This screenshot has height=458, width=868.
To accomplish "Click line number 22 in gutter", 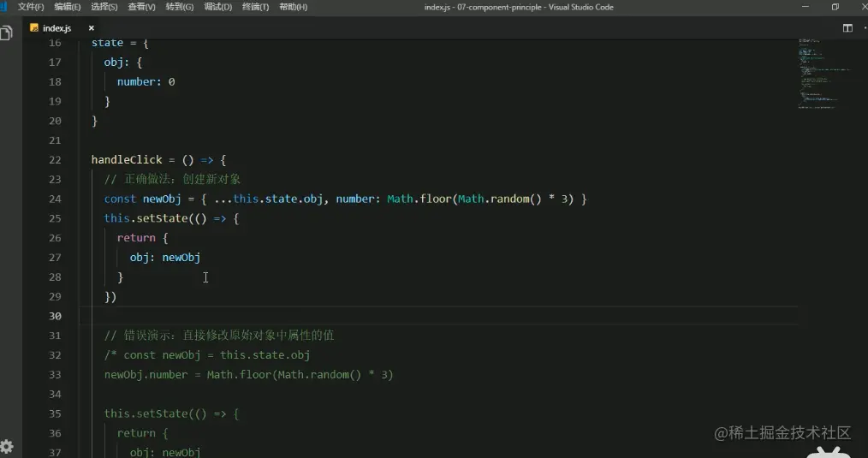I will point(55,159).
